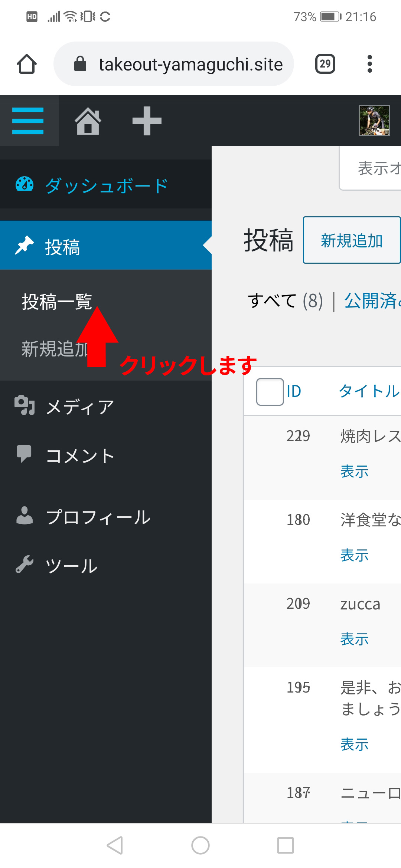Open the browser tabs counter showing 29
The image size is (401, 868).
click(325, 64)
